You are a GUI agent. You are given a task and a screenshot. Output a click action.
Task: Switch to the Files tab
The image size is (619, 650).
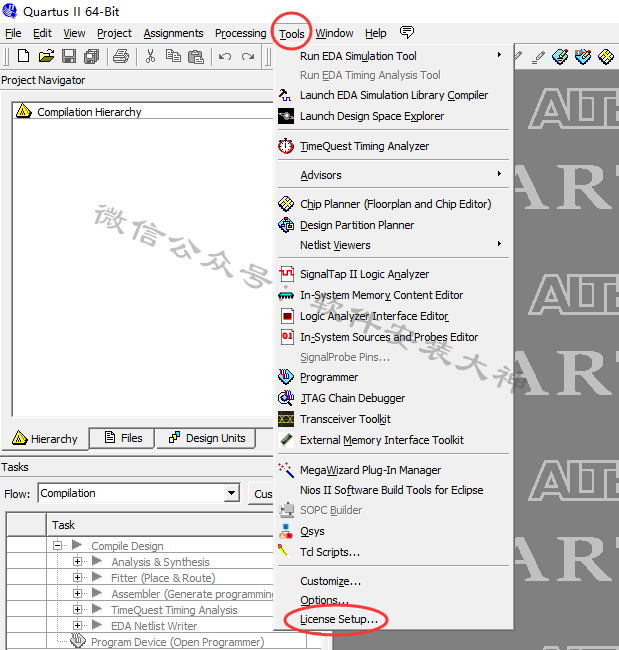pos(122,438)
